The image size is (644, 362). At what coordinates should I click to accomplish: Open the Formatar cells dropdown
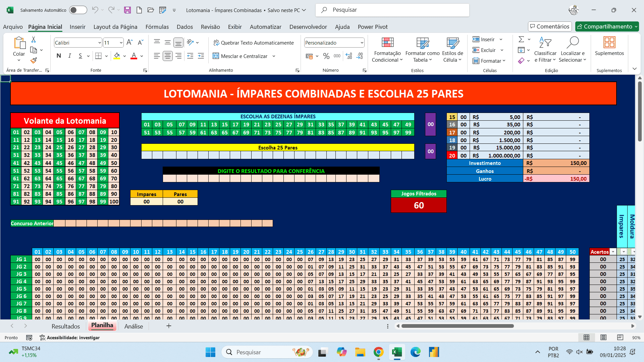489,61
